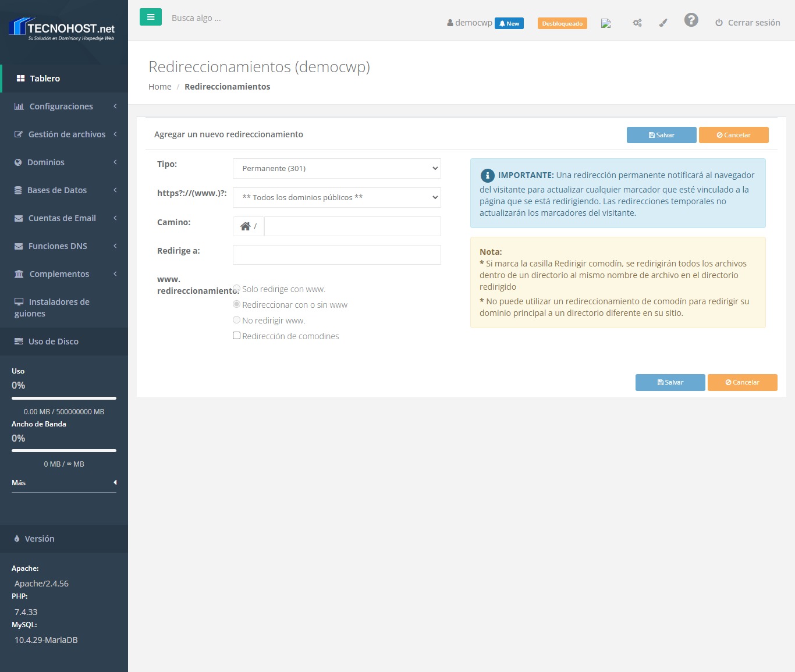Click the Uso disk usage progress bar
This screenshot has width=795, height=672.
64,399
